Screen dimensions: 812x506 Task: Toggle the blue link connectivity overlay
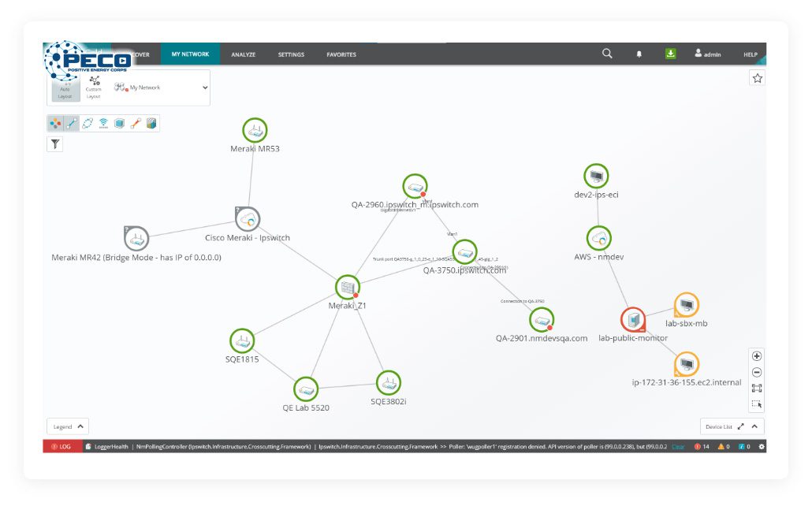[x=72, y=123]
